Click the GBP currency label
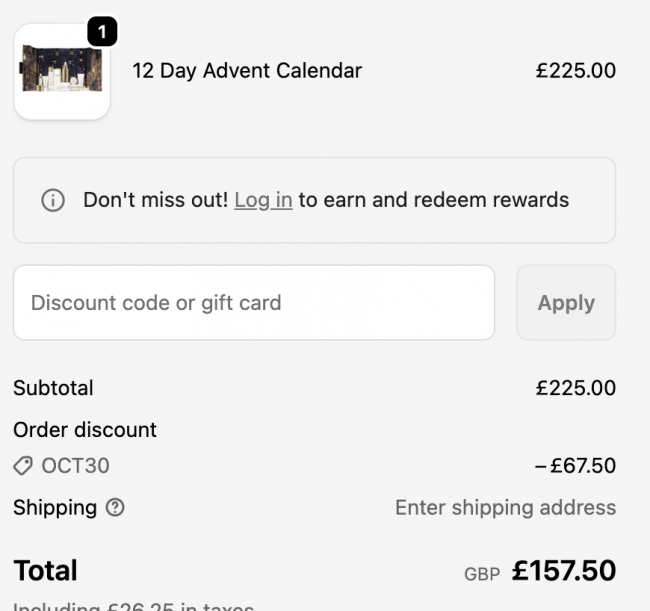 pyautogui.click(x=481, y=575)
